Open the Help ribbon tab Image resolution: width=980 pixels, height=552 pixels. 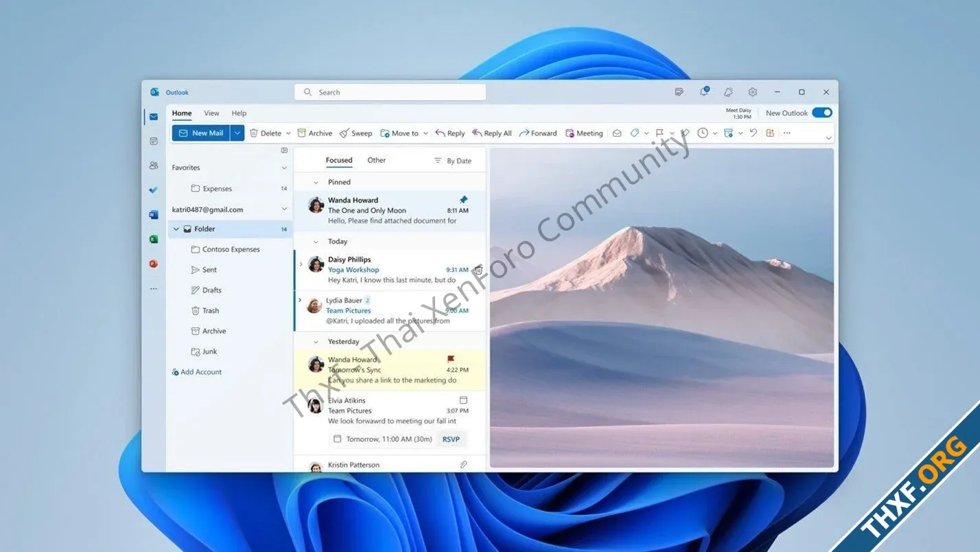click(239, 113)
